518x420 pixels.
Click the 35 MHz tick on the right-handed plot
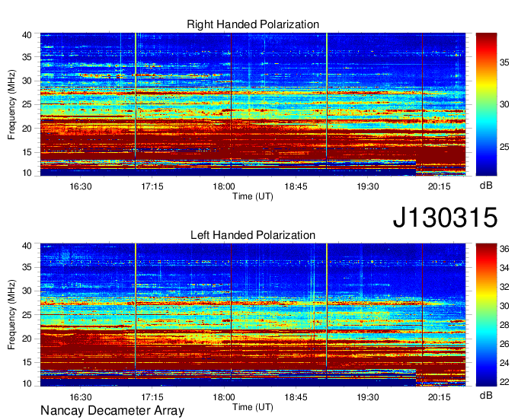click(27, 57)
